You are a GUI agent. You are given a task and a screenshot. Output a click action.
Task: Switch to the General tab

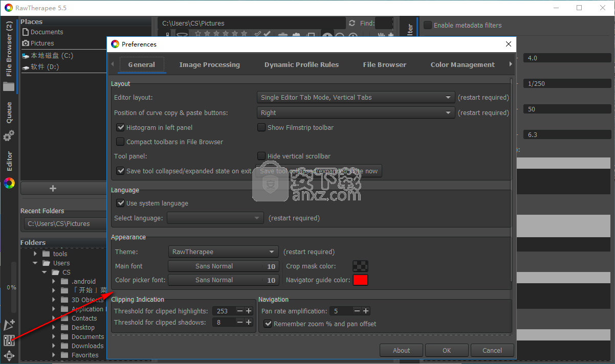[x=142, y=64]
